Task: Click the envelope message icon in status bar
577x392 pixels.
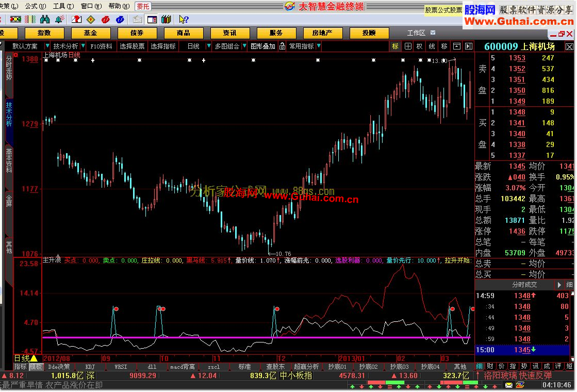Action: tap(509, 385)
